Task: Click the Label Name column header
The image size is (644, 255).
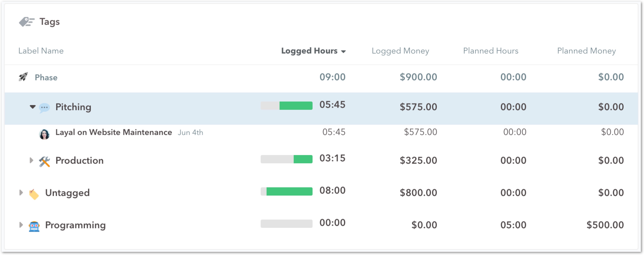Action: (41, 51)
